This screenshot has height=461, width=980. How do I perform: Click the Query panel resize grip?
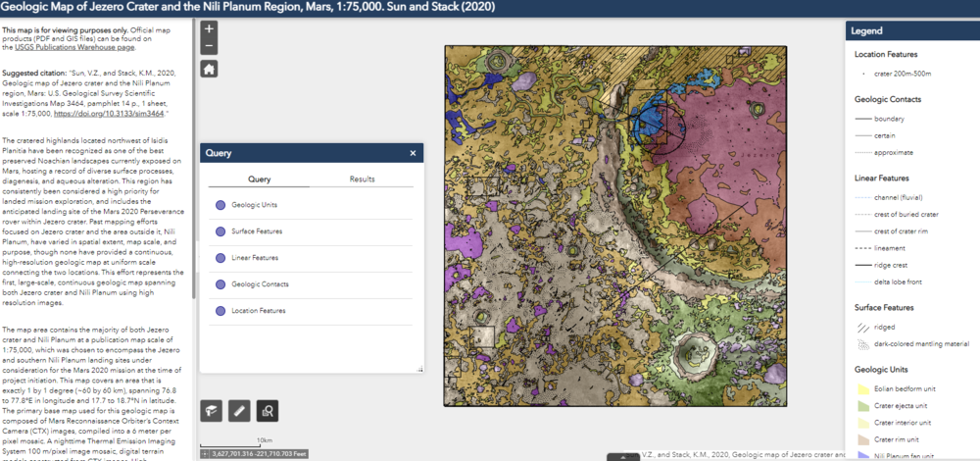(420, 370)
